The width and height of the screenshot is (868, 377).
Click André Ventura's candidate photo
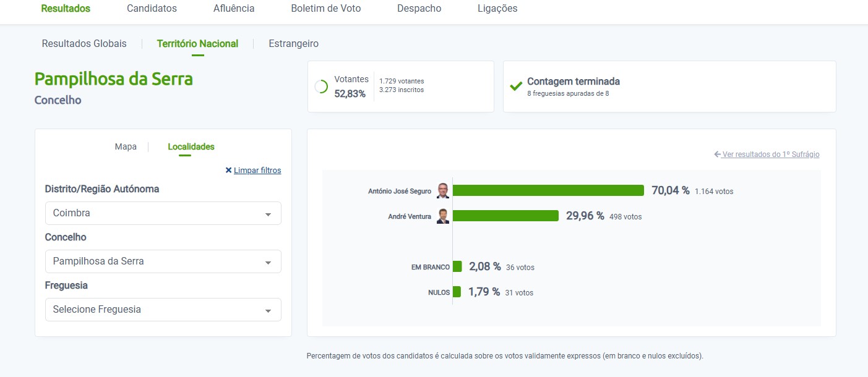pyautogui.click(x=443, y=216)
